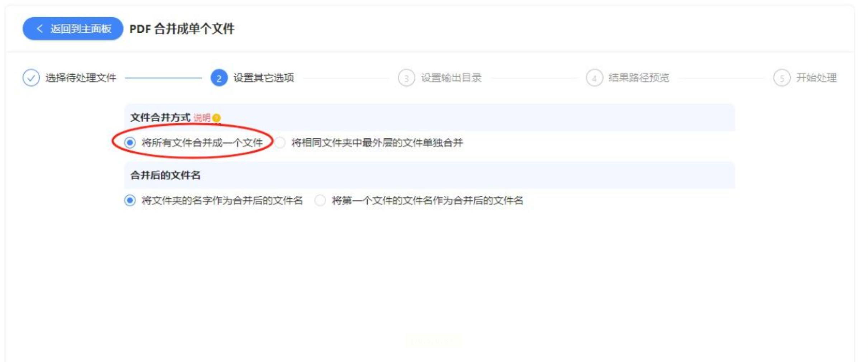
Task: Click the 设置其它选项 step label
Action: point(264,78)
